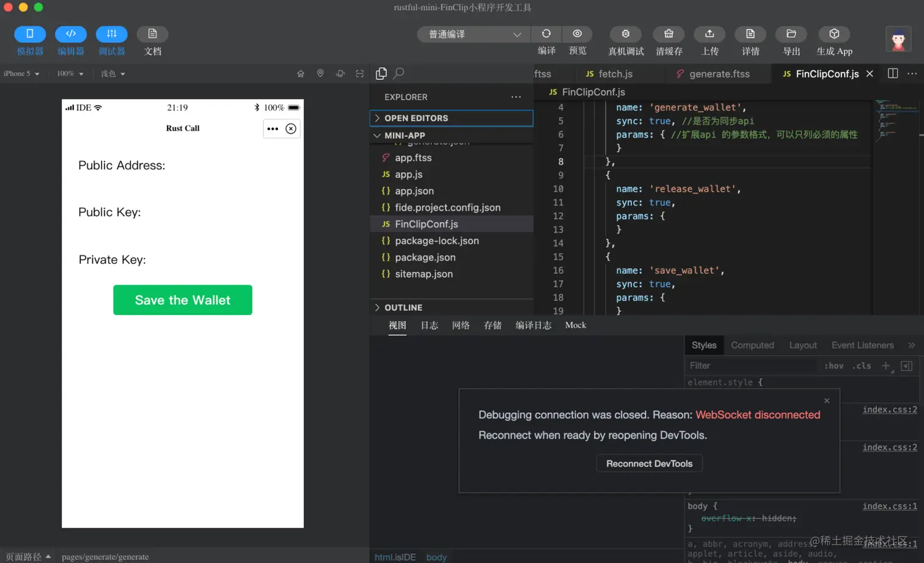Open project details (详情) icon
The image size is (924, 563).
(x=750, y=34)
